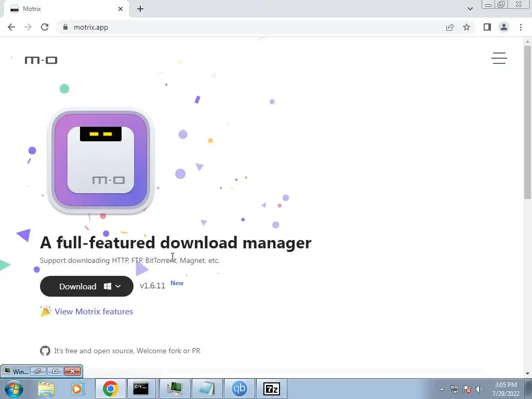Screen dimensions: 532x399
Task: Open the computer monitor taskbar app icon
Action: (175, 389)
